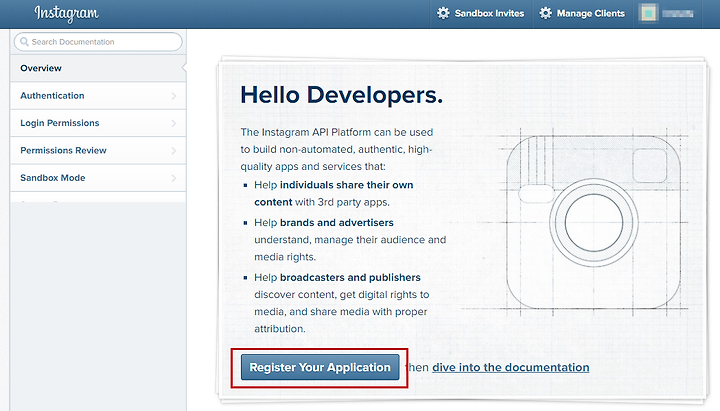The image size is (720, 411).
Task: Click the 'broadcasters and publishers' bold text
Action: 350,277
